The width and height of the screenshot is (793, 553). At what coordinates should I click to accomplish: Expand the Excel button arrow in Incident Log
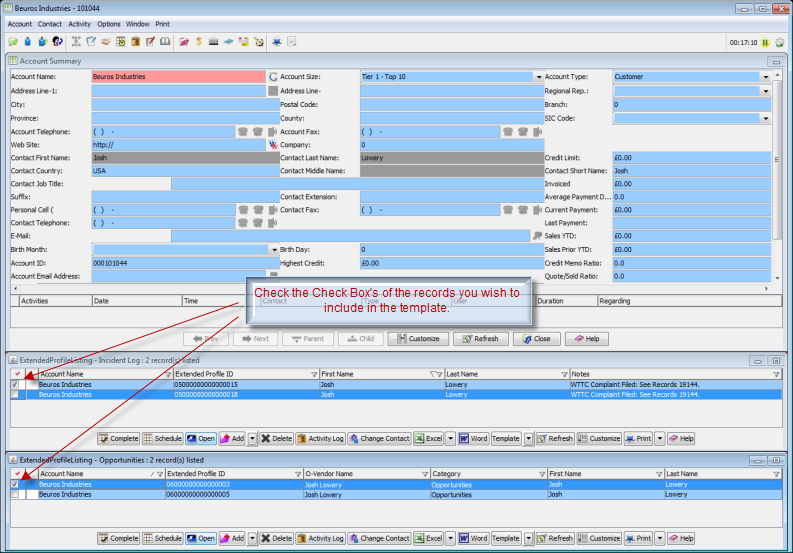[x=450, y=439]
